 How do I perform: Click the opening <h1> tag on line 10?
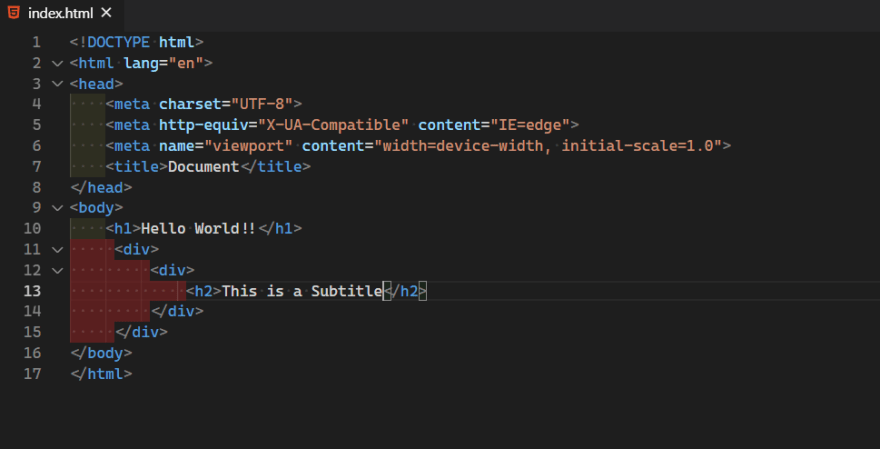click(x=123, y=229)
